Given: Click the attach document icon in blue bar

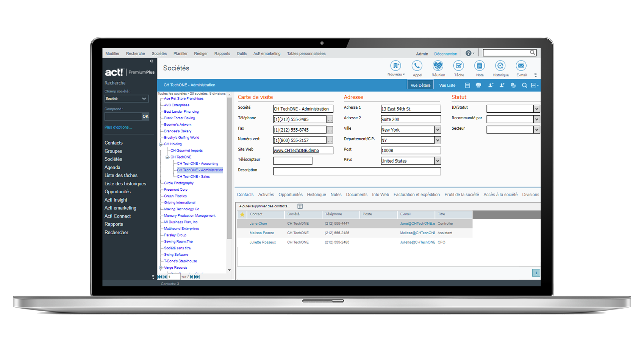Looking at the screenshot, I should click(x=513, y=85).
